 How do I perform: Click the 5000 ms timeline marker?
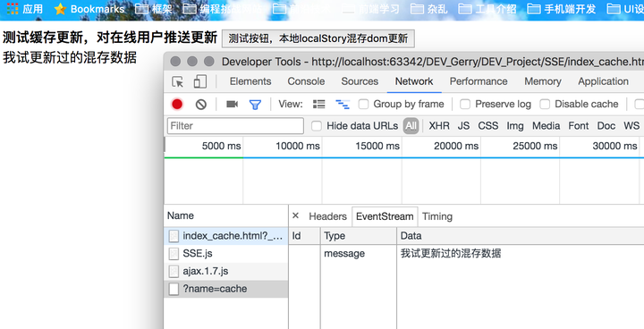(222, 146)
